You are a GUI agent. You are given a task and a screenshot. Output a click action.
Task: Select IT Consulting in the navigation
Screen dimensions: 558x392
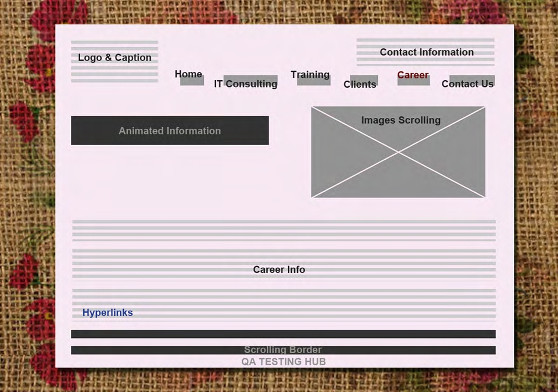tap(245, 84)
